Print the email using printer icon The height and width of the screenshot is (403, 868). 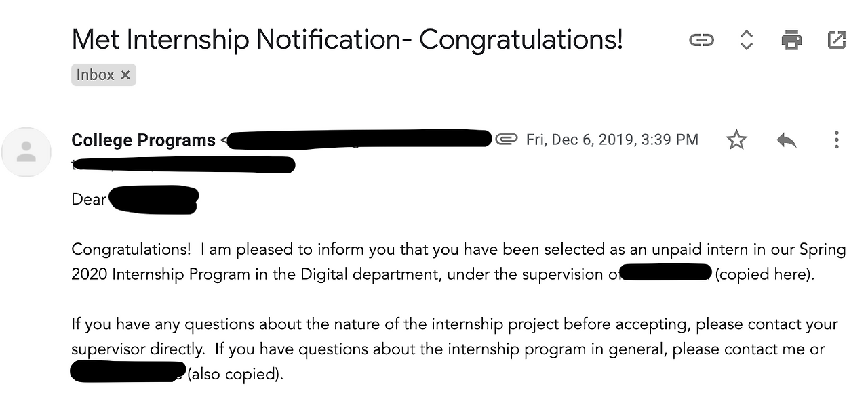791,41
